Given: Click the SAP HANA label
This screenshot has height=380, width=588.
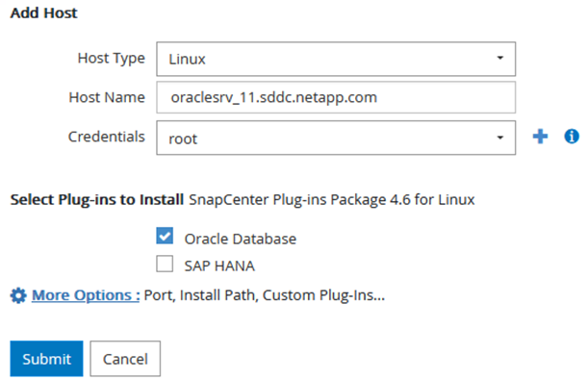Looking at the screenshot, I should (x=219, y=266).
